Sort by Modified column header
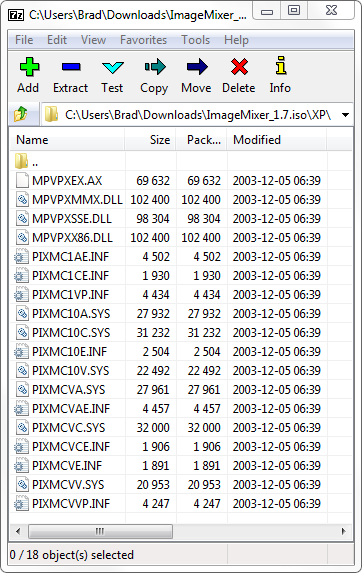 [x=277, y=140]
